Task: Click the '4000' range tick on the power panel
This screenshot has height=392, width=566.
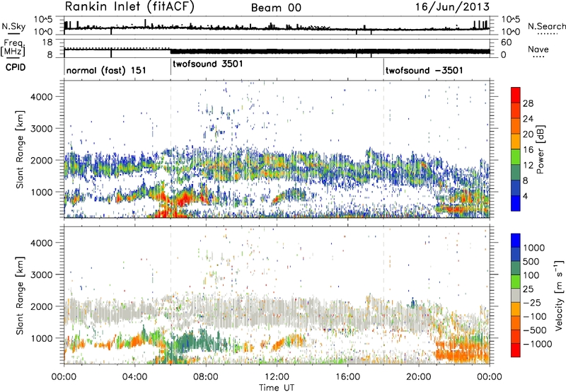Action: click(x=41, y=97)
